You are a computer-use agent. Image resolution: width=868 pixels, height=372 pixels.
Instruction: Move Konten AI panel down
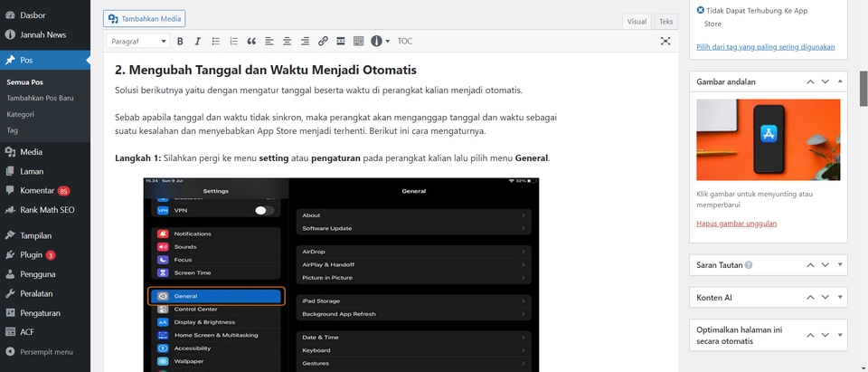[x=826, y=298]
